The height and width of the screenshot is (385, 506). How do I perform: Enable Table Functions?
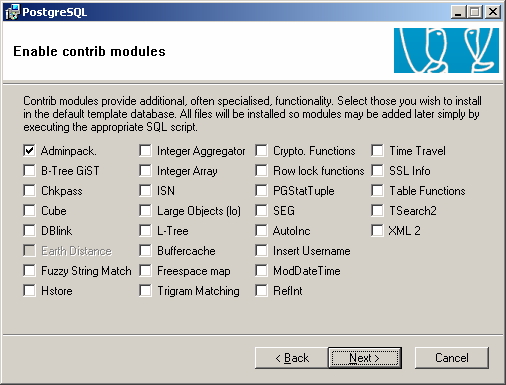click(x=377, y=191)
